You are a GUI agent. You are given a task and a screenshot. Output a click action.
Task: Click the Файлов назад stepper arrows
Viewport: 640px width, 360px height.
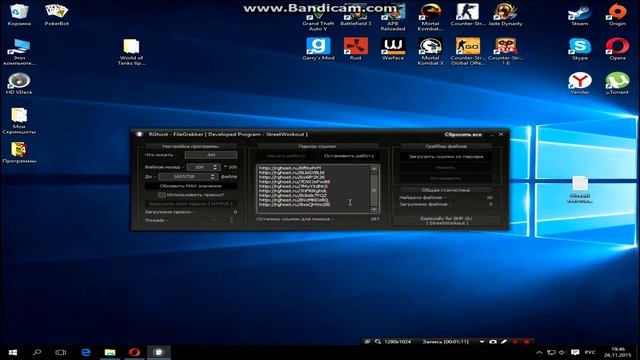coord(215,167)
